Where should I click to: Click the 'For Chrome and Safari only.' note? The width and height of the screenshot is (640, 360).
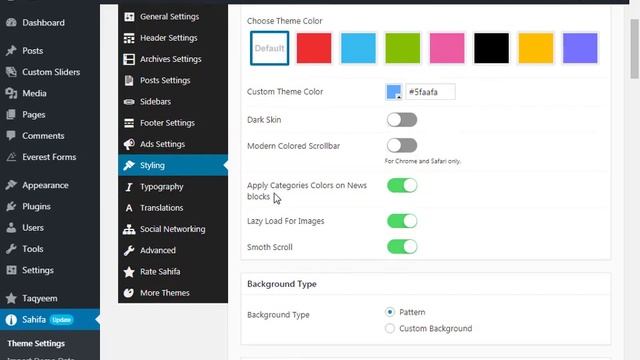[422, 161]
